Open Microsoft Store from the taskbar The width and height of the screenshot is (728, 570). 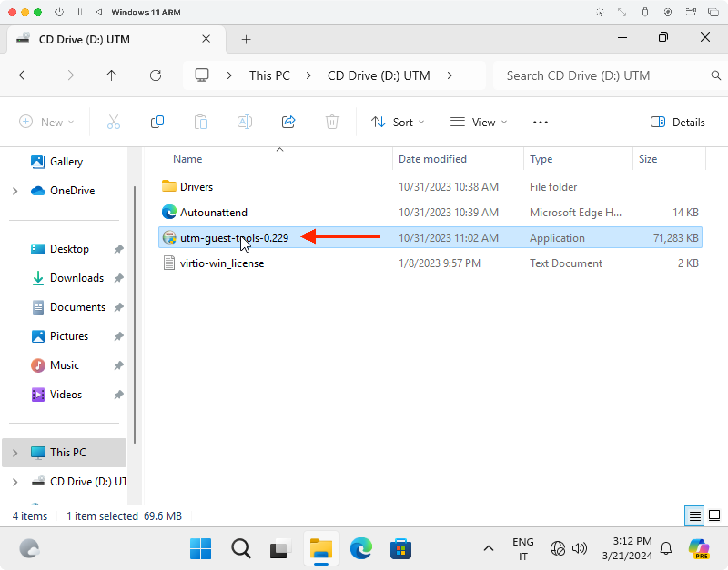point(400,548)
